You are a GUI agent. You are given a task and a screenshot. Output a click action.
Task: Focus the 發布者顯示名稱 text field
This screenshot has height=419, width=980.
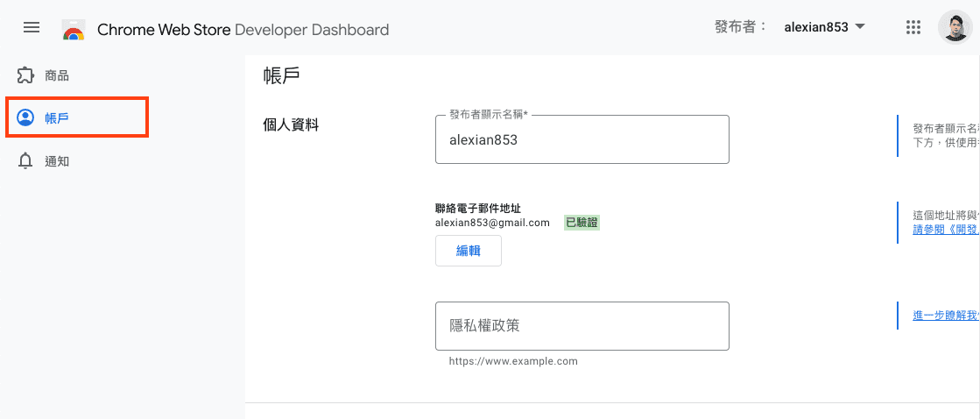(x=582, y=139)
